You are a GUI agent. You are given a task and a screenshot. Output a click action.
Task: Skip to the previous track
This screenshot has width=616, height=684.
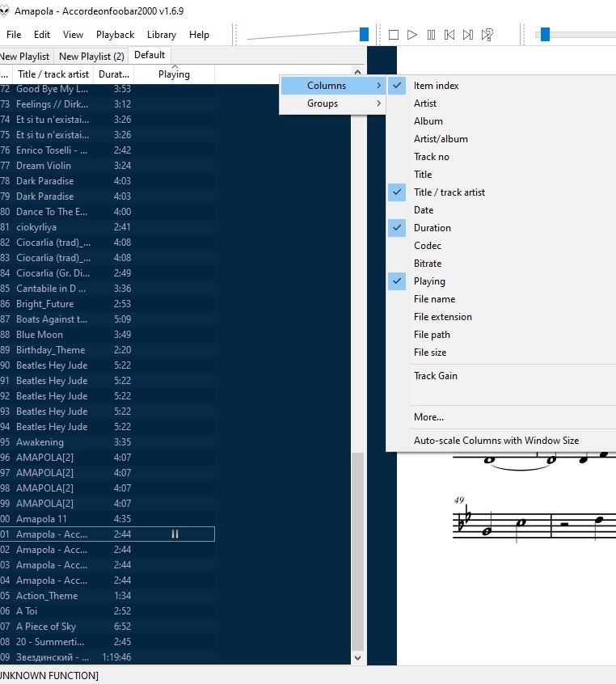449,35
